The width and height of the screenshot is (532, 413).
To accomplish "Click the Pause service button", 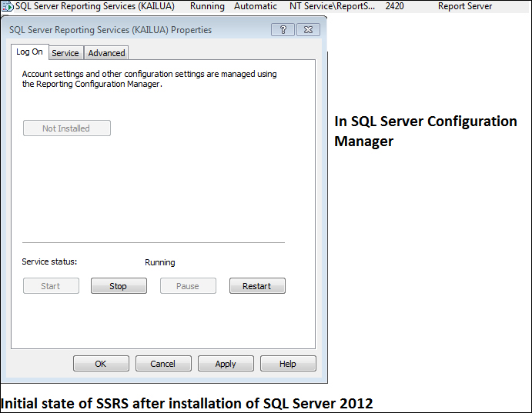I will pos(187,286).
